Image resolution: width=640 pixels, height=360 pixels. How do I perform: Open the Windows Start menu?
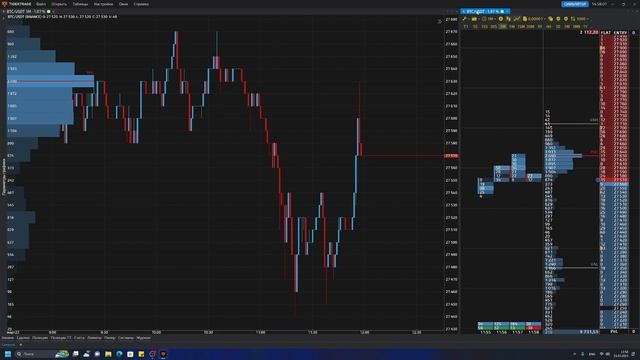click(x=8, y=354)
